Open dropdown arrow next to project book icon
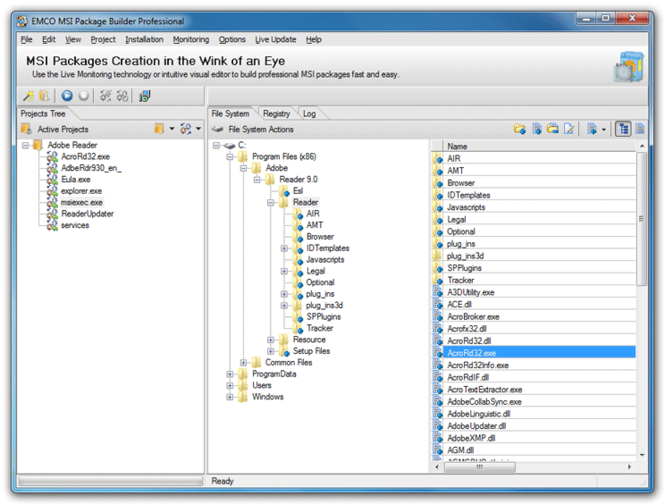 pyautogui.click(x=172, y=129)
